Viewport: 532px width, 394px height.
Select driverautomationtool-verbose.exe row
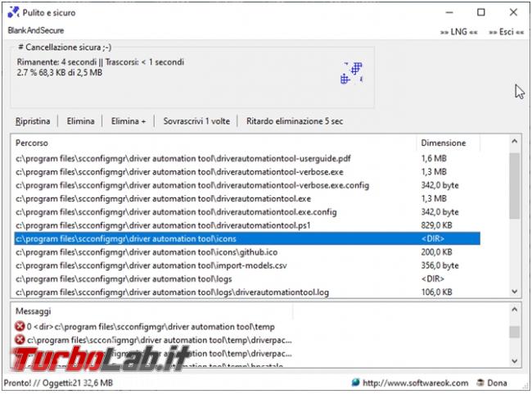[x=247, y=172]
